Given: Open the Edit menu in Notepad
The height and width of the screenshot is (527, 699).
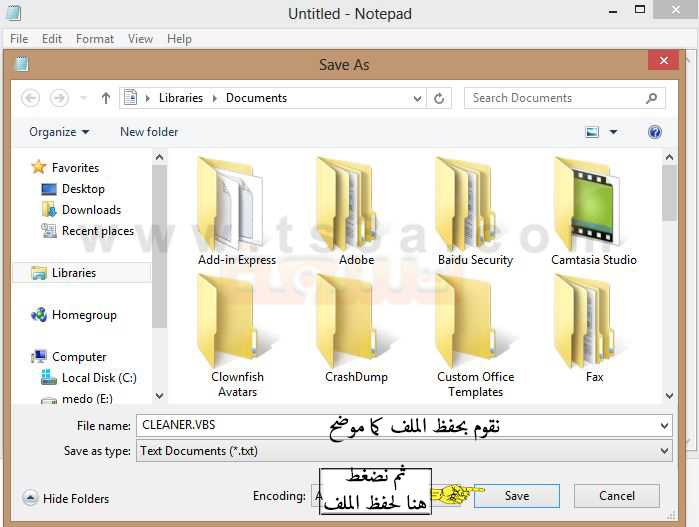Looking at the screenshot, I should 52,39.
